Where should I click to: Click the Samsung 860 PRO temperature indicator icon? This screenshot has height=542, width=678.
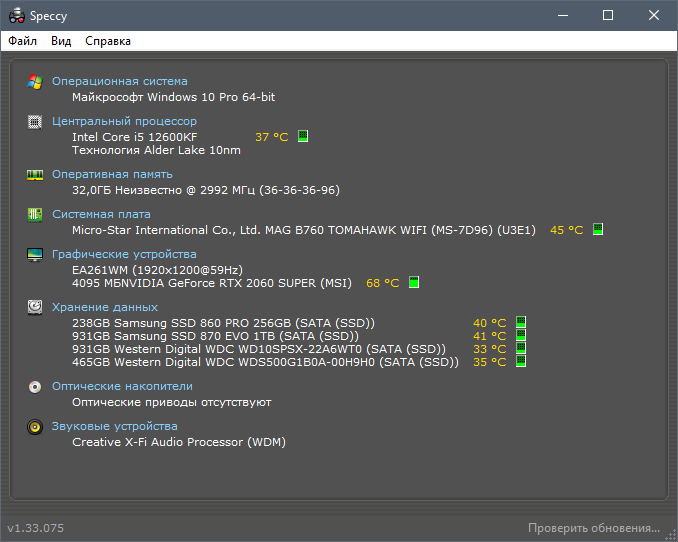coord(521,322)
